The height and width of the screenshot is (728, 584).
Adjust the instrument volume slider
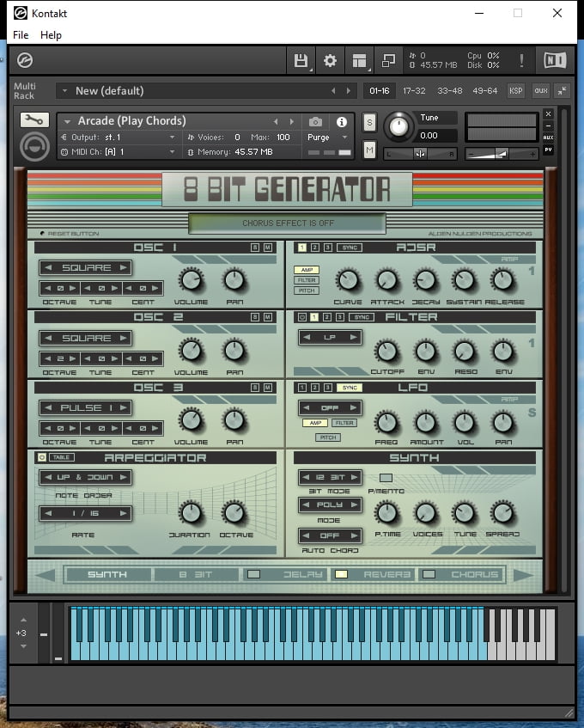coord(502,154)
